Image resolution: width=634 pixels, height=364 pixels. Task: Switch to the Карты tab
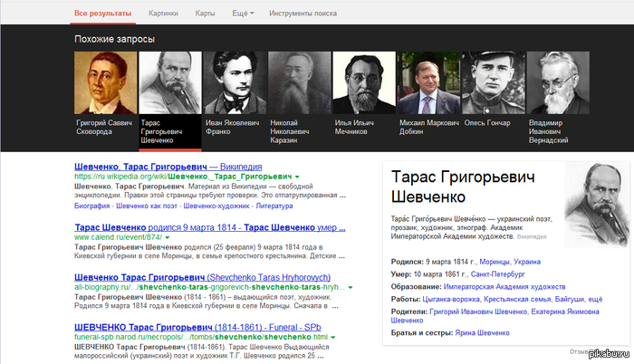point(205,14)
